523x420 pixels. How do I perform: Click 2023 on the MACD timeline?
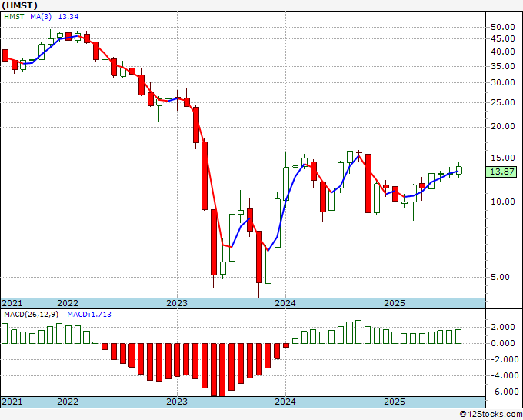pyautogui.click(x=177, y=402)
